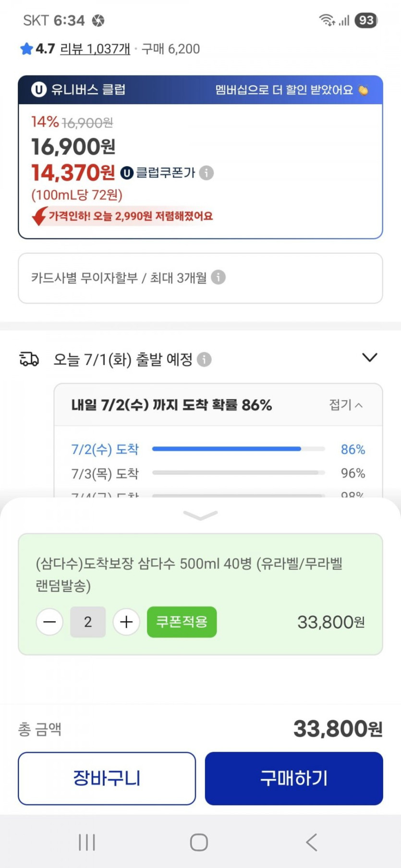Screen dimensions: 401x868
Task: Increase quantity with plus button
Action: (126, 622)
